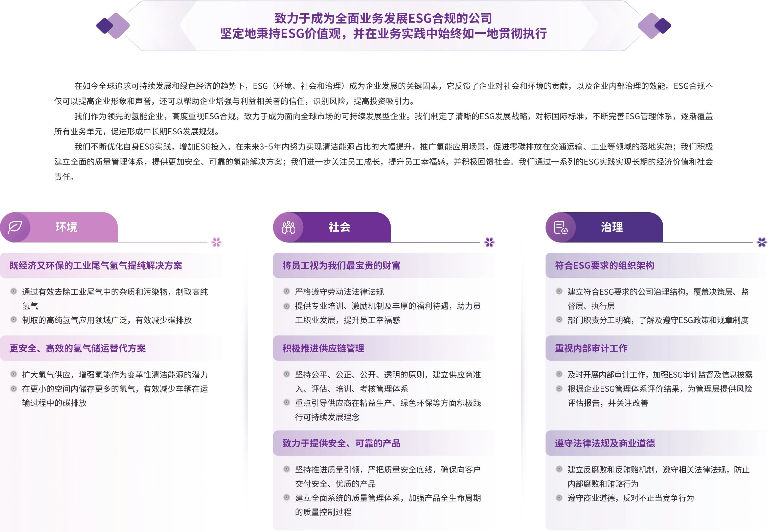The height and width of the screenshot is (532, 768).
Task: Click heading 积极推进供应链管理
Action: 323,348
